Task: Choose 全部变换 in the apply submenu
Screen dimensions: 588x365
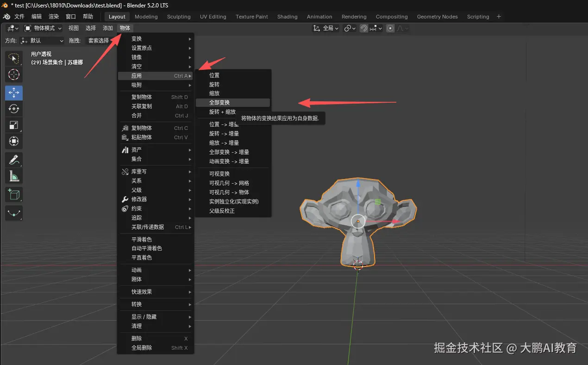Action: [x=233, y=103]
